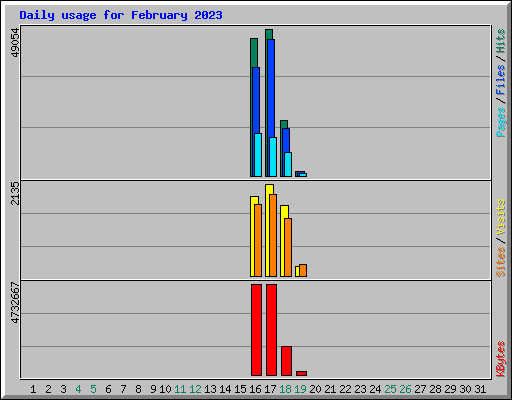Viewport: 512px width, 400px height.
Task: Click the yellow Visits bar for day 17
Action: (268, 230)
